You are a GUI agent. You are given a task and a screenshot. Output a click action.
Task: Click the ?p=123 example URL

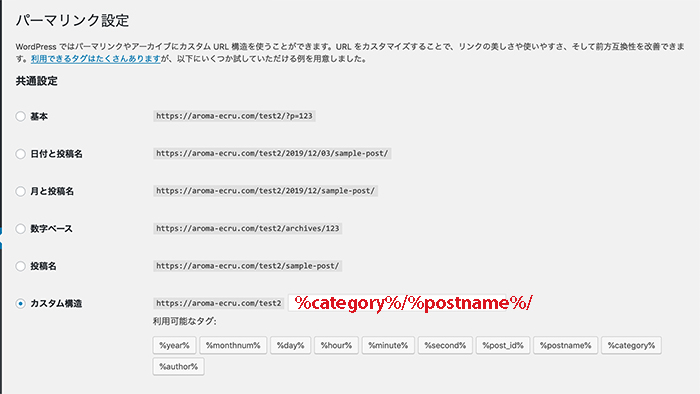pos(234,116)
